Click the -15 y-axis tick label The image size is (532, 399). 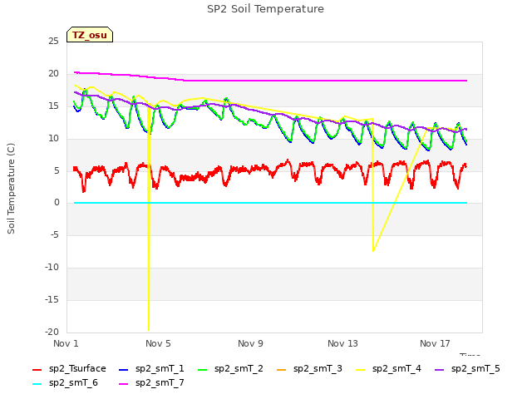pos(52,299)
